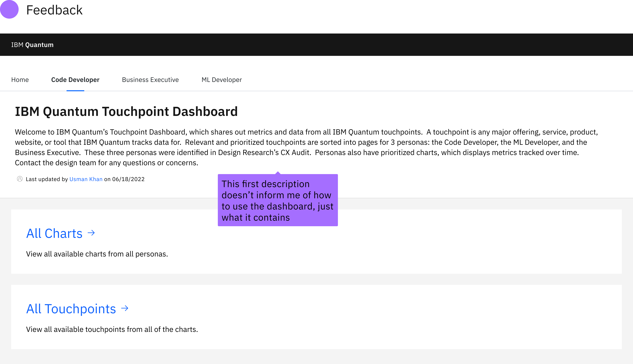Switch to Business Executive tab

(150, 80)
